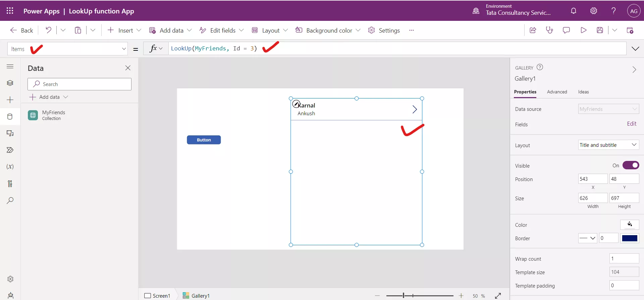Turn off the Visible toggle
The image size is (644, 300).
(x=631, y=165)
